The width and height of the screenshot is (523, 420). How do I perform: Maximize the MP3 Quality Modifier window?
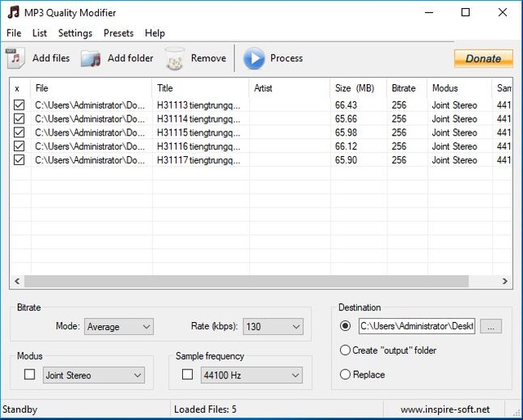466,12
